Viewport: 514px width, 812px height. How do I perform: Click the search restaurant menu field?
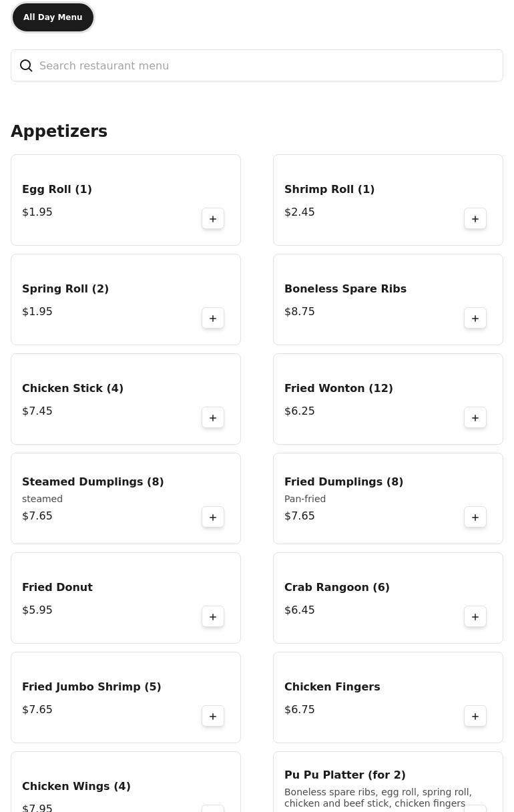click(267, 65)
